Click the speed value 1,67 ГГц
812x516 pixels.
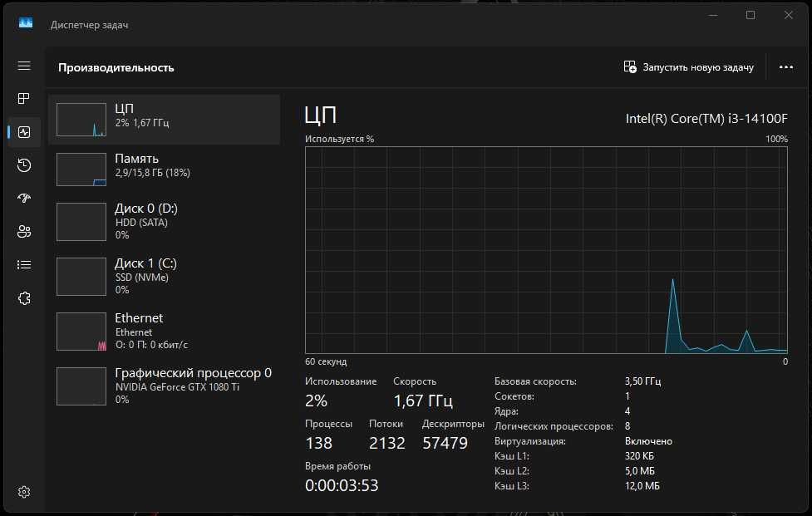[x=423, y=401]
